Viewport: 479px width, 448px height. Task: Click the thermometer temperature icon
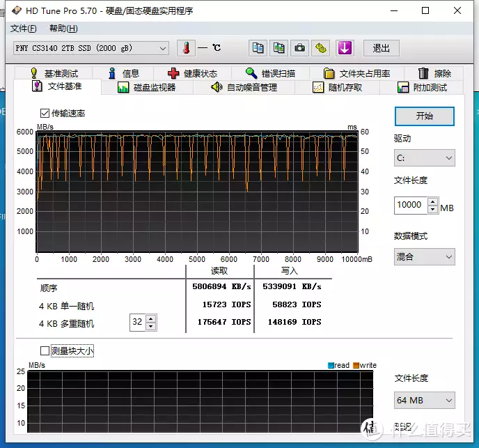[x=186, y=48]
